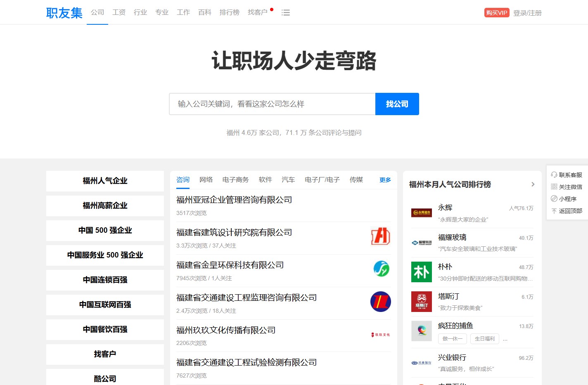Open 朴朴 in popularity ranking
Image resolution: width=588 pixels, height=385 pixels.
point(445,267)
